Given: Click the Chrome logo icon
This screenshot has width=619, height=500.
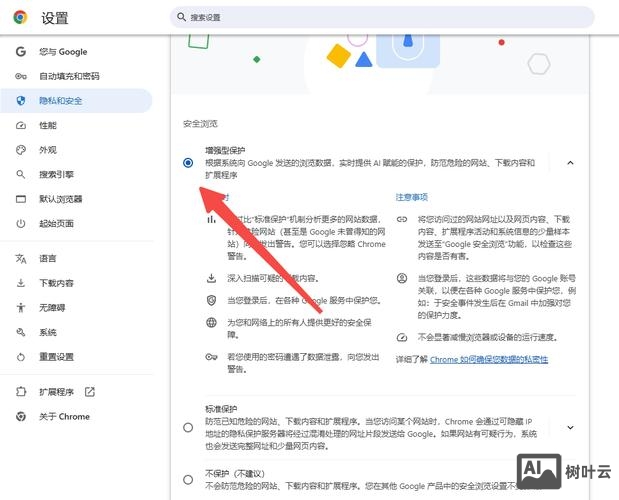Looking at the screenshot, I should (x=20, y=17).
